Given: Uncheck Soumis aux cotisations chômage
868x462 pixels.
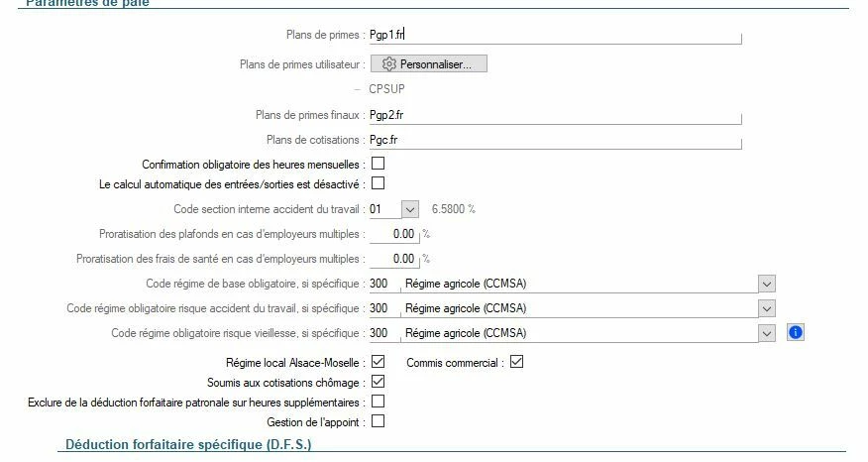Looking at the screenshot, I should [378, 382].
